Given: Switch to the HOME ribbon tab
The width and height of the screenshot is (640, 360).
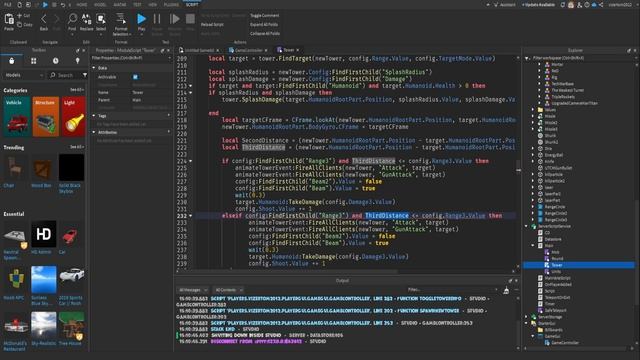Looking at the screenshot, I should click(82, 5).
